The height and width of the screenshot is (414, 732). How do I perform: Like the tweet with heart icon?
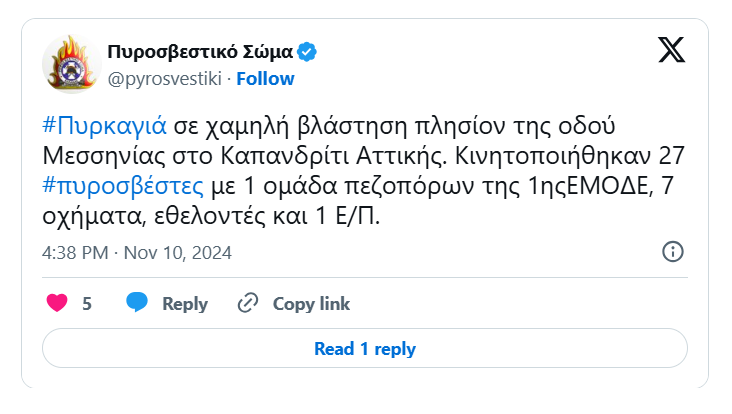[58, 303]
